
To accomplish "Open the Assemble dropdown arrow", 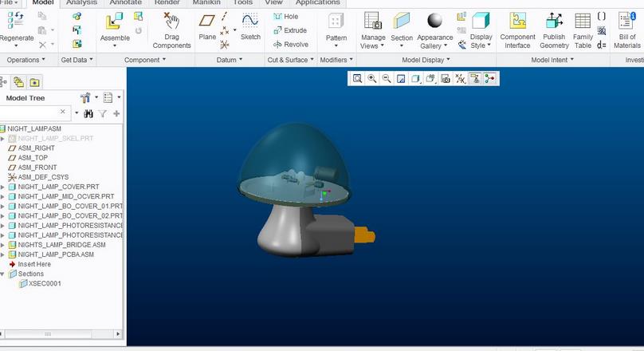I will pos(115,45).
